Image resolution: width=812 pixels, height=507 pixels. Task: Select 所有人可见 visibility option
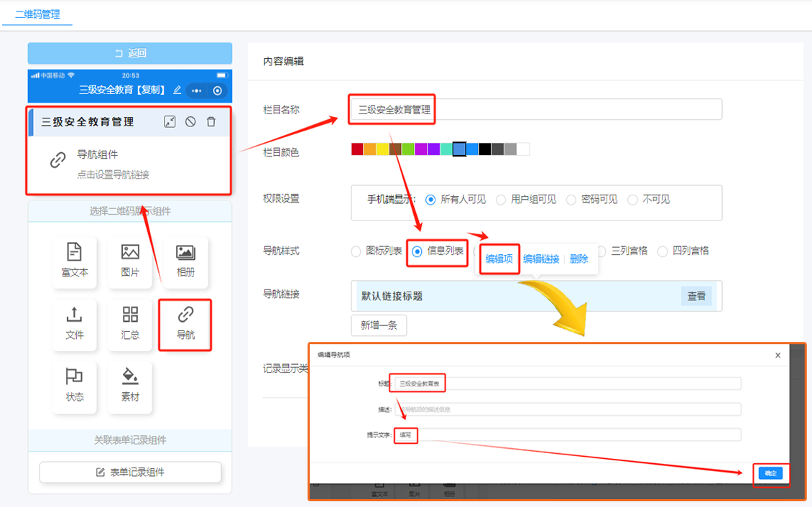pos(430,200)
